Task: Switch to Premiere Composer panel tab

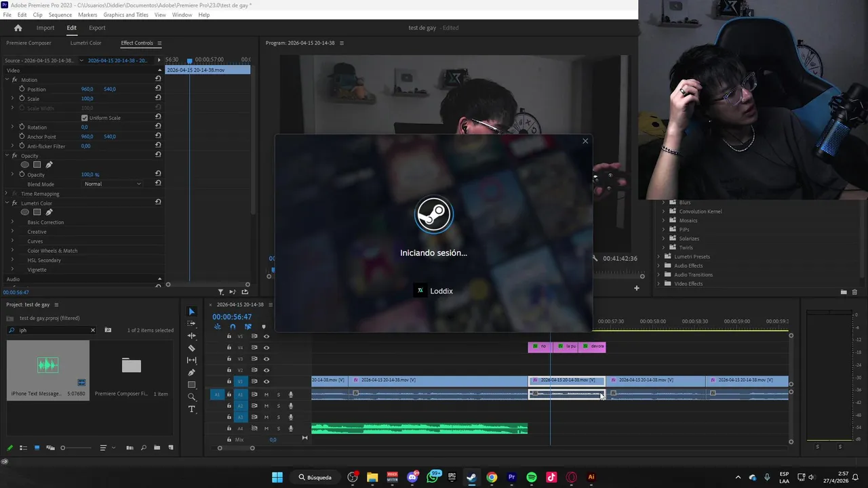Action: tap(28, 43)
